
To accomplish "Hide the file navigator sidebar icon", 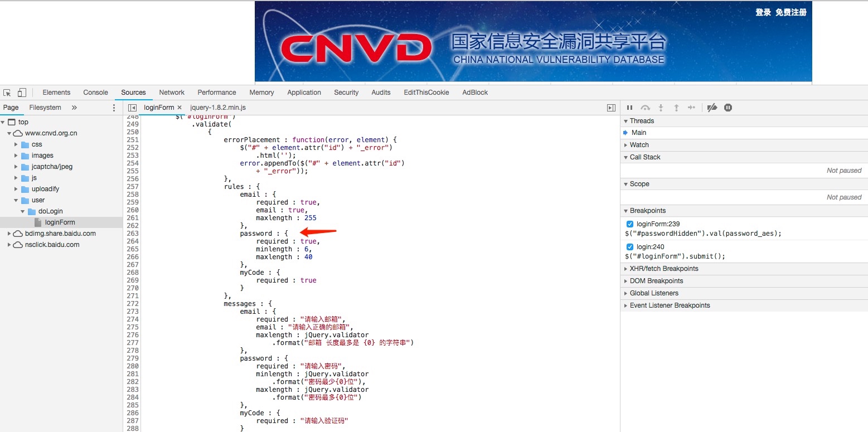I will pos(132,108).
